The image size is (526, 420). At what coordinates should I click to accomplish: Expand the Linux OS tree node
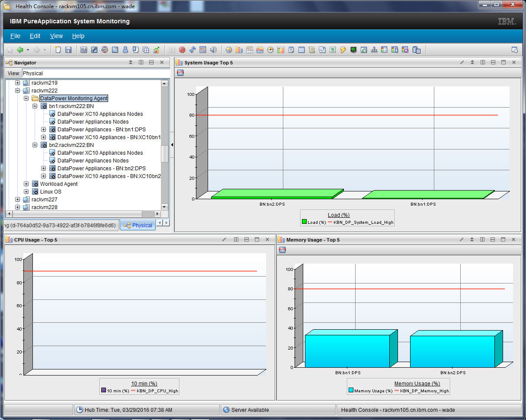26,192
